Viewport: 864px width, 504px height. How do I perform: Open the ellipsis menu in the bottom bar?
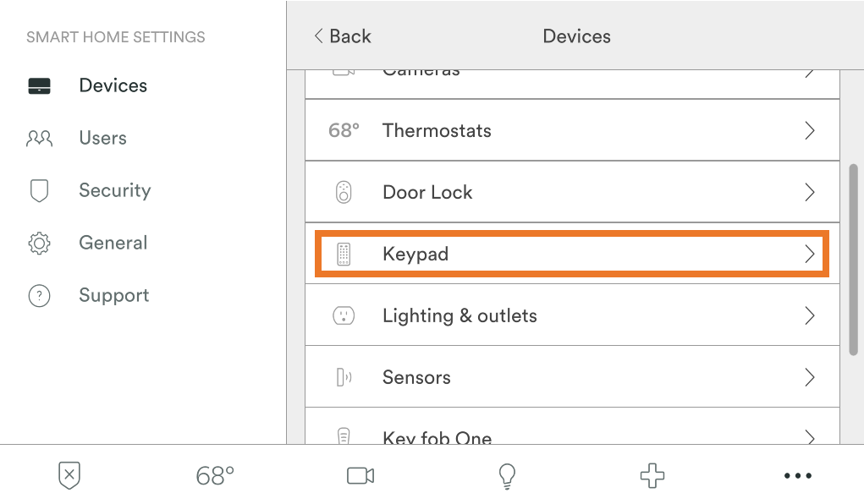coord(796,475)
